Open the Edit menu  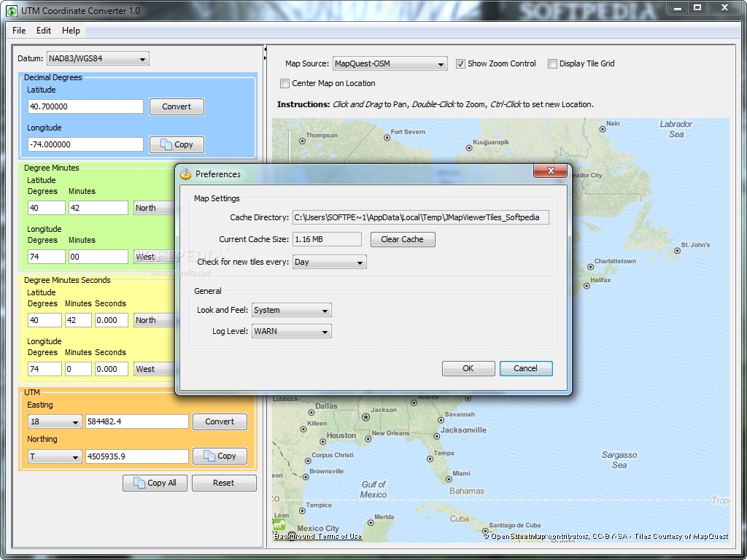coord(44,31)
